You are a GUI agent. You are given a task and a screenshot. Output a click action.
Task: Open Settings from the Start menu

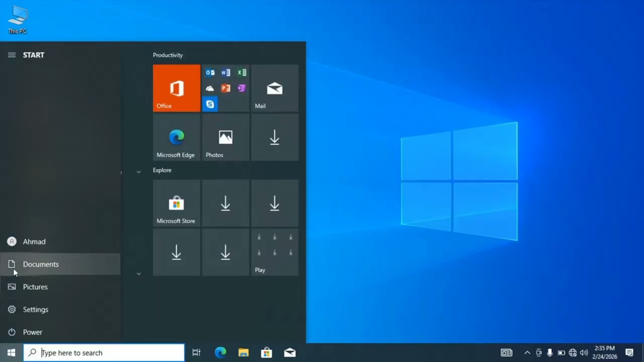point(60,310)
